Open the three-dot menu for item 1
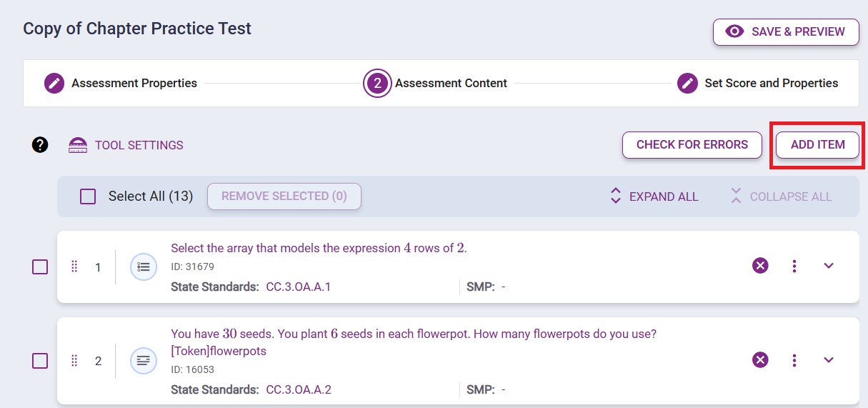The image size is (868, 408). click(x=794, y=266)
